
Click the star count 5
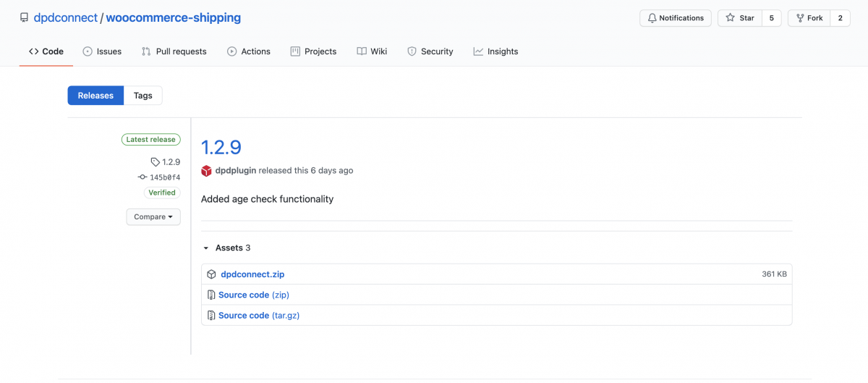tap(771, 18)
